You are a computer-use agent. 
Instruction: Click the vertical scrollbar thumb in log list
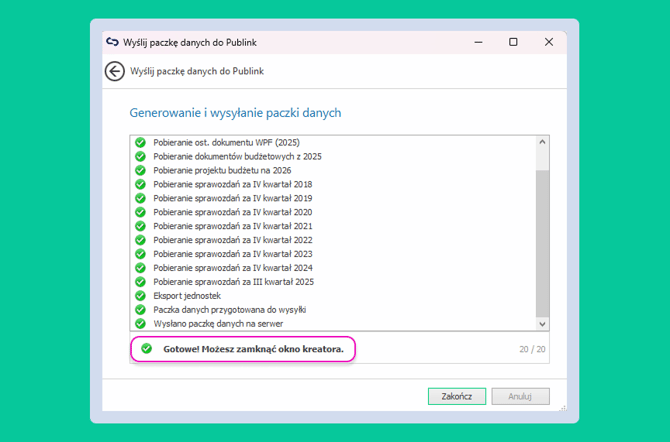pos(543,240)
